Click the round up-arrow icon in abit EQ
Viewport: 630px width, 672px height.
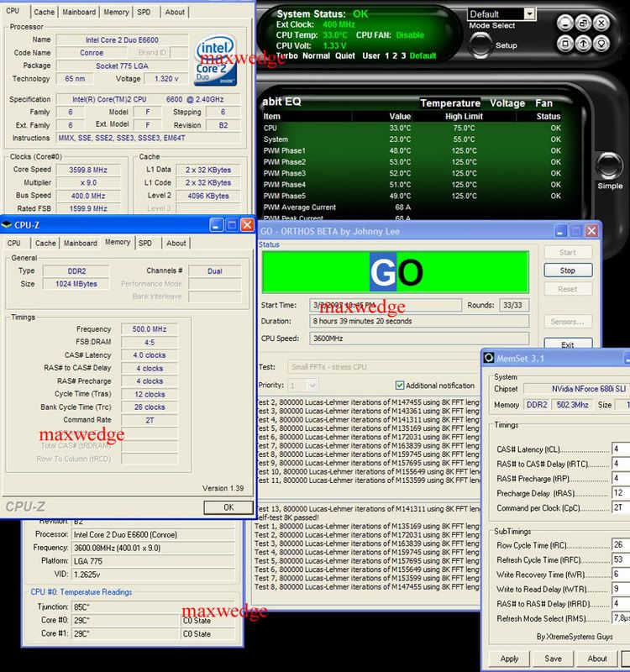point(583,44)
